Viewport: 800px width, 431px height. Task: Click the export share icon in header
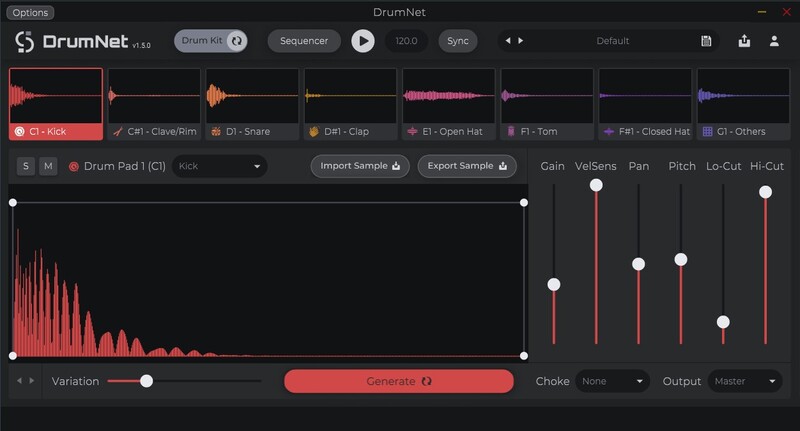[744, 41]
